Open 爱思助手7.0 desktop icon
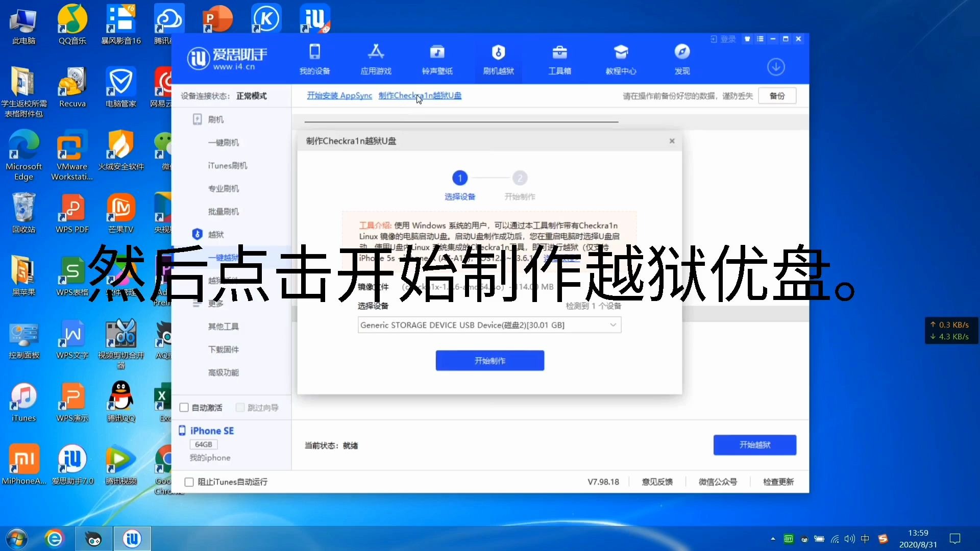This screenshot has height=551, width=980. pos(72,464)
